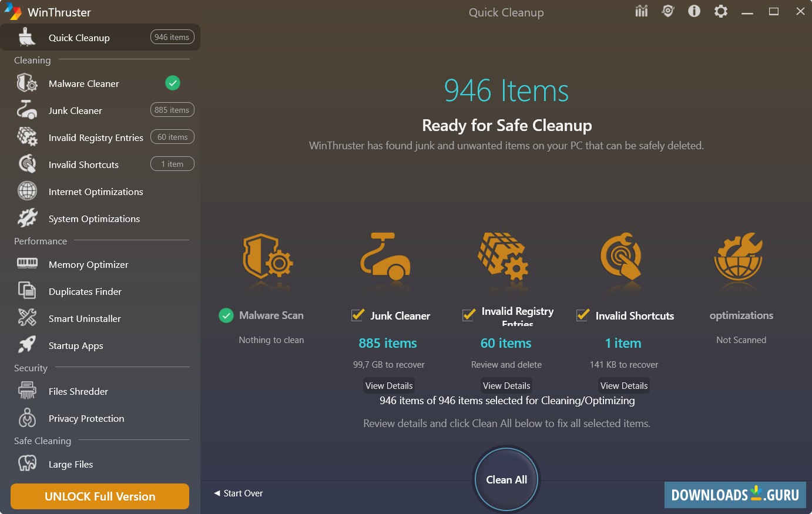The height and width of the screenshot is (514, 812).
Task: View Details under Invalid Shortcuts
Action: (x=624, y=385)
